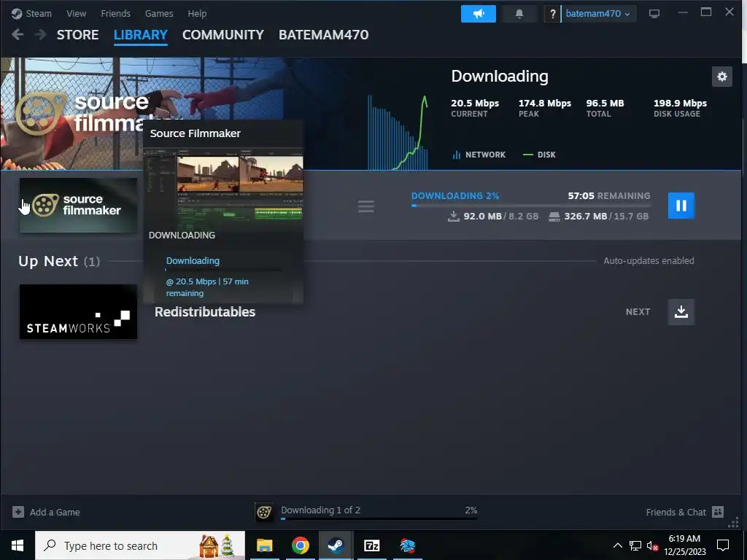Image resolution: width=747 pixels, height=560 pixels.
Task: Click the Source Filmmaker icon in status bar
Action: click(x=264, y=513)
